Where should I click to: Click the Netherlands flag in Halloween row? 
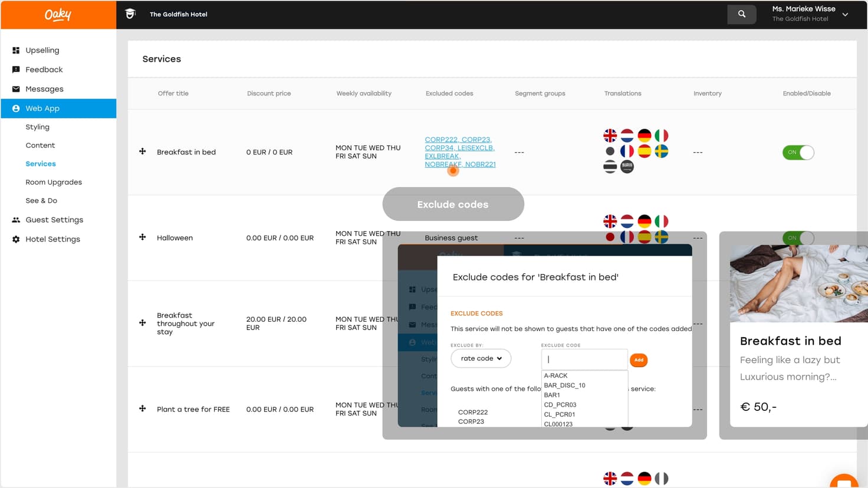coord(627,221)
